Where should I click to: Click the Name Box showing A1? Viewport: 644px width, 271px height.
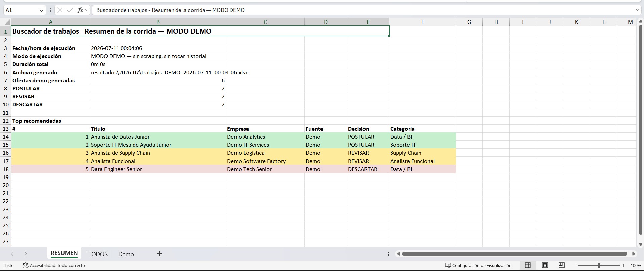[x=22, y=10]
